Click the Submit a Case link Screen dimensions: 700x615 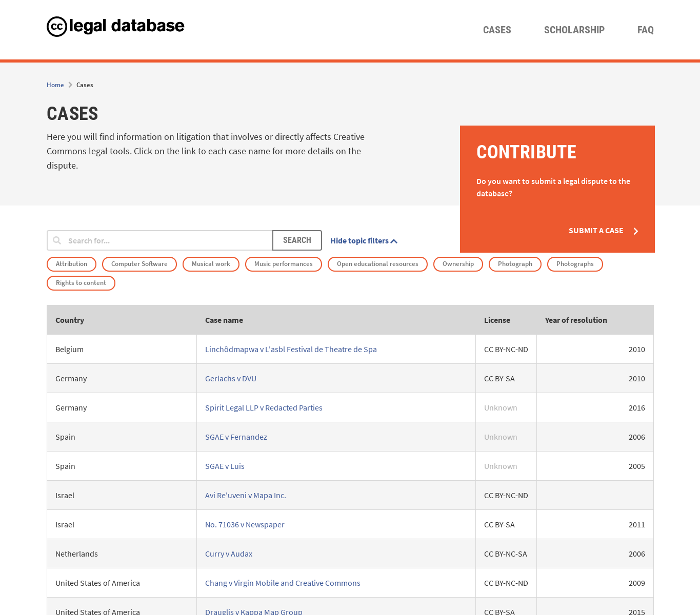click(595, 231)
